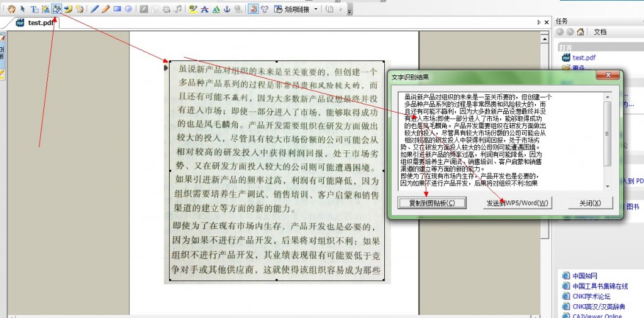This screenshot has height=318, width=644.
Task: Go forward in the task pane
Action: tap(570, 31)
